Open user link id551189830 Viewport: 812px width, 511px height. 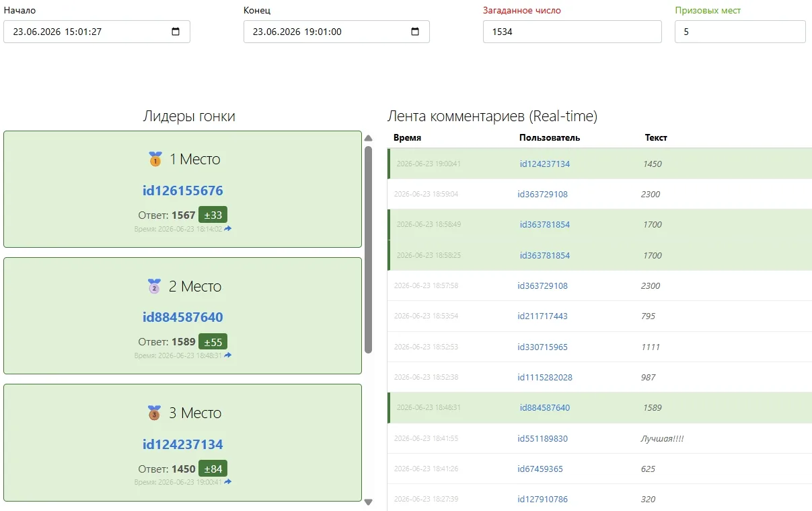tap(543, 439)
